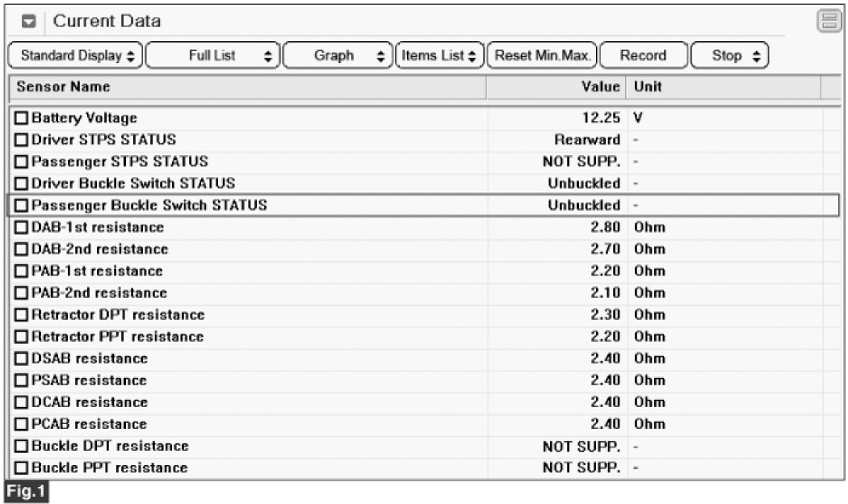This screenshot has width=848, height=504.
Task: Select the PSAB resistance label
Action: (x=89, y=380)
